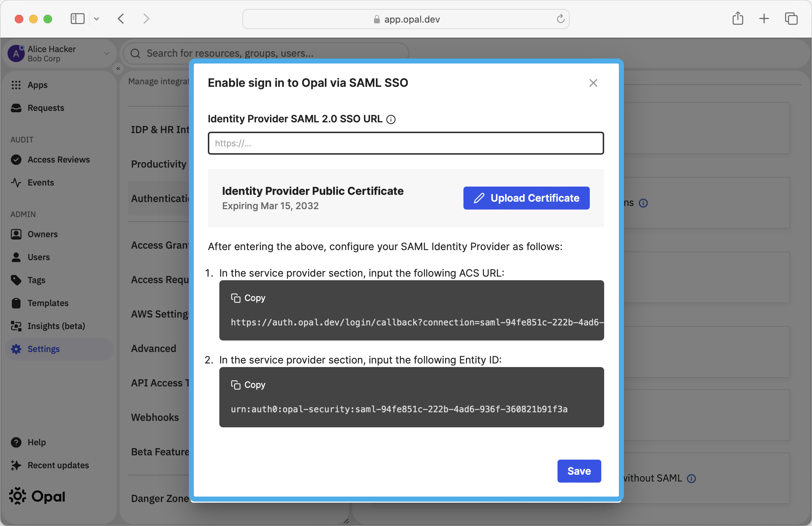
Task: Select Productivity settings tab
Action: [159, 164]
